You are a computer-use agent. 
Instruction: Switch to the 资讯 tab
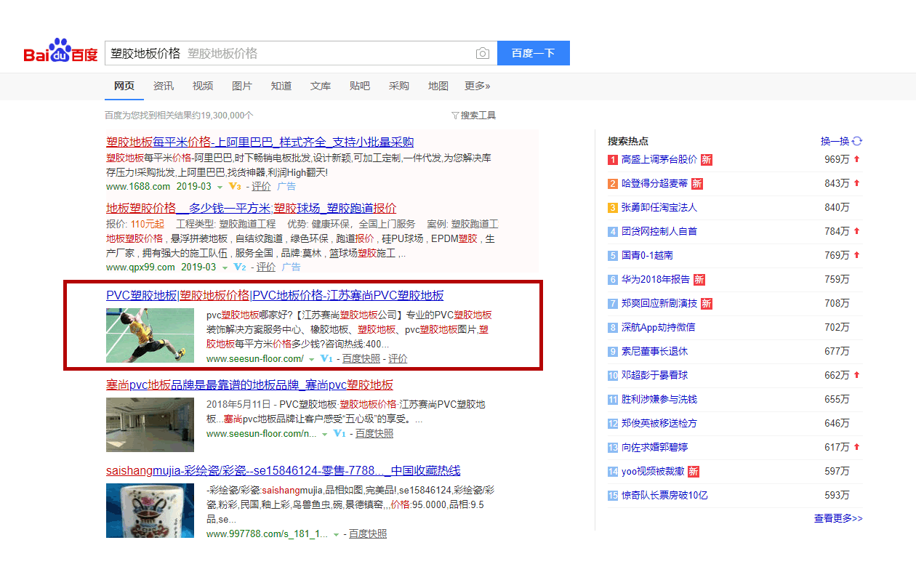[x=164, y=86]
